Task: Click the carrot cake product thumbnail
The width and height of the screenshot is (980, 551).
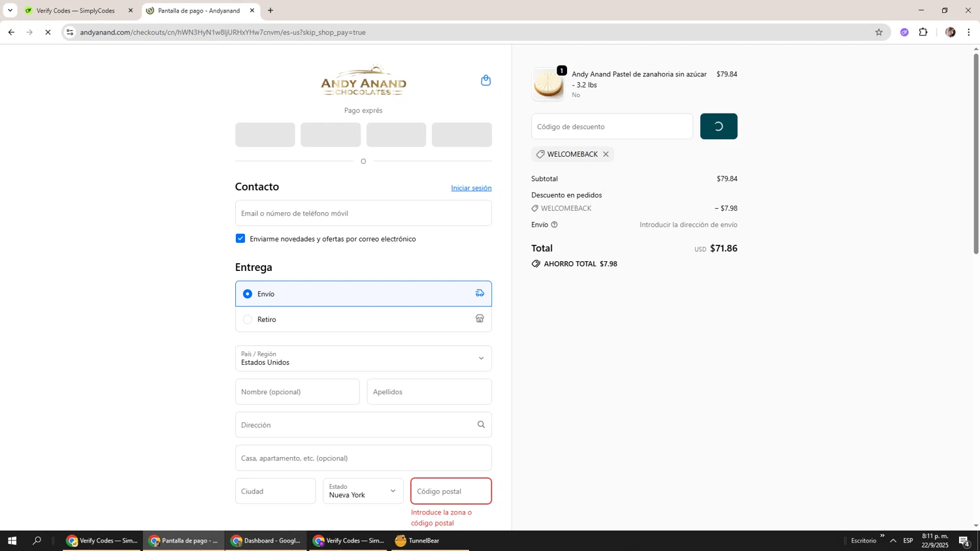Action: 547,84
